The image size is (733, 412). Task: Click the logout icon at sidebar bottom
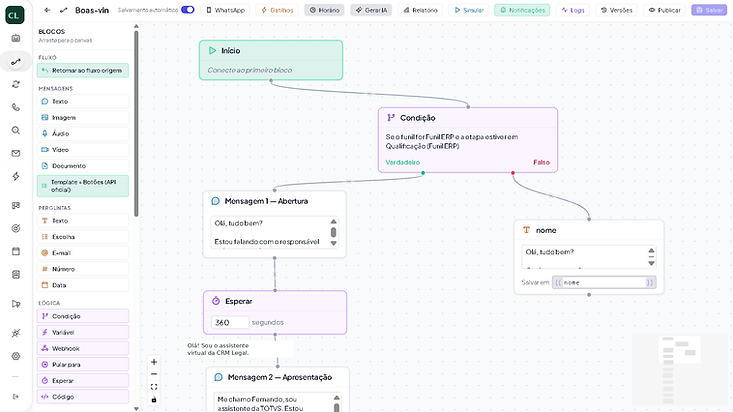[x=16, y=397]
